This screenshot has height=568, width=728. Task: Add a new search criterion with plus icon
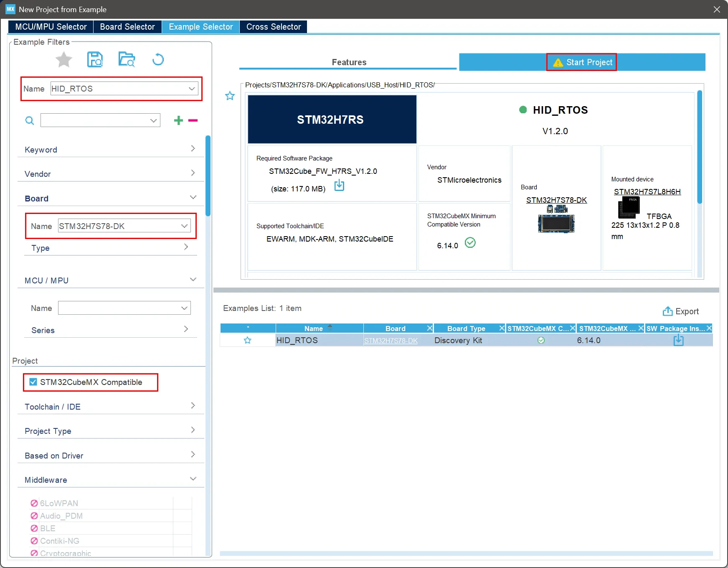click(178, 120)
